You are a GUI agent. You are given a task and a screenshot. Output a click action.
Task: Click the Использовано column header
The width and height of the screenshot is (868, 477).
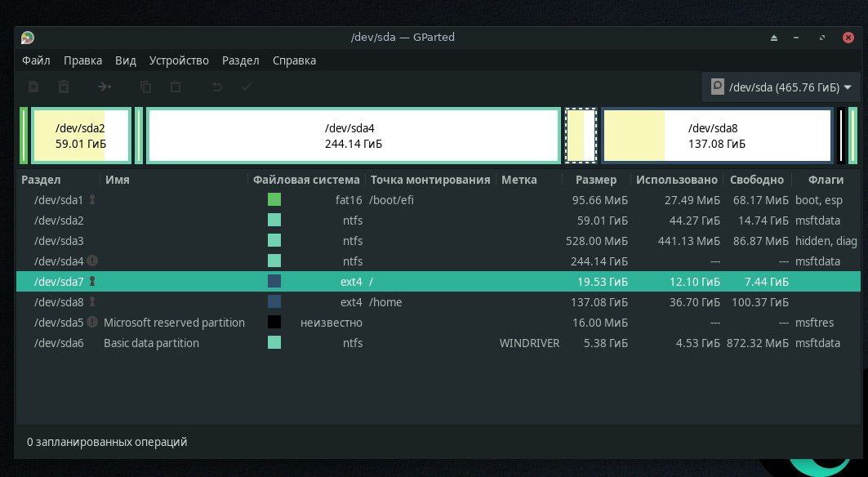(676, 180)
